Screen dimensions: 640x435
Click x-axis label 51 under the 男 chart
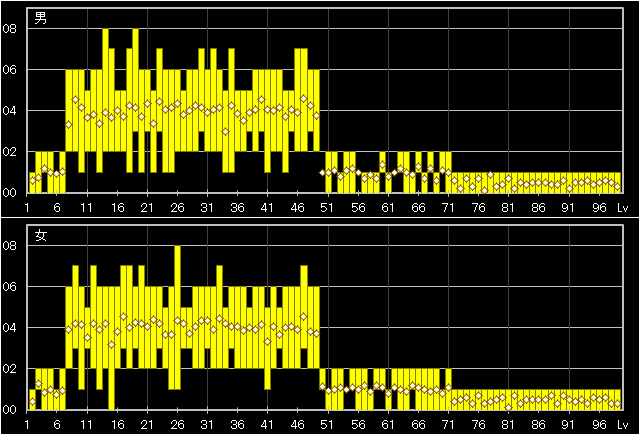[x=327, y=208]
